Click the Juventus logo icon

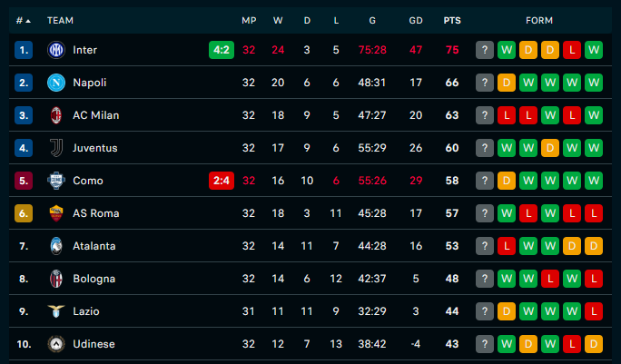click(56, 148)
